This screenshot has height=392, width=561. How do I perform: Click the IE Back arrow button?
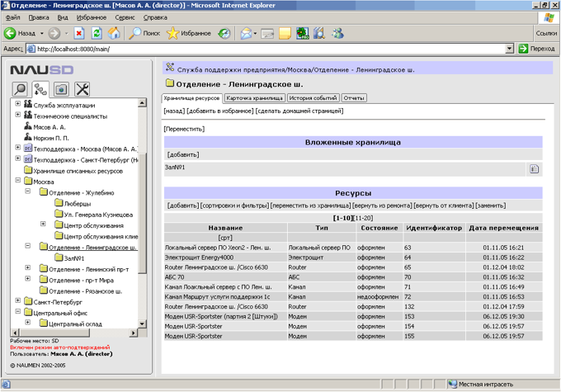10,33
